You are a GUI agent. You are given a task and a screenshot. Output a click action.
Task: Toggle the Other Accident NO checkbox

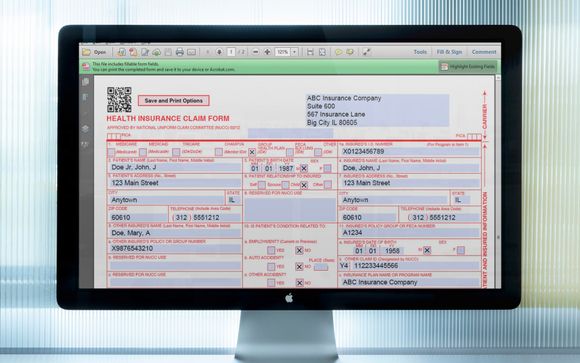click(299, 283)
